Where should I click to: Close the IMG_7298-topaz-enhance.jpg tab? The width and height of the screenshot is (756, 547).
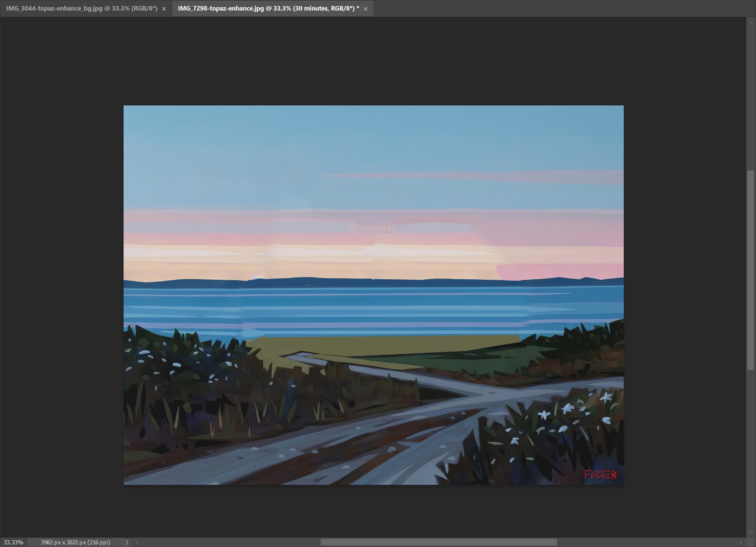pyautogui.click(x=365, y=9)
